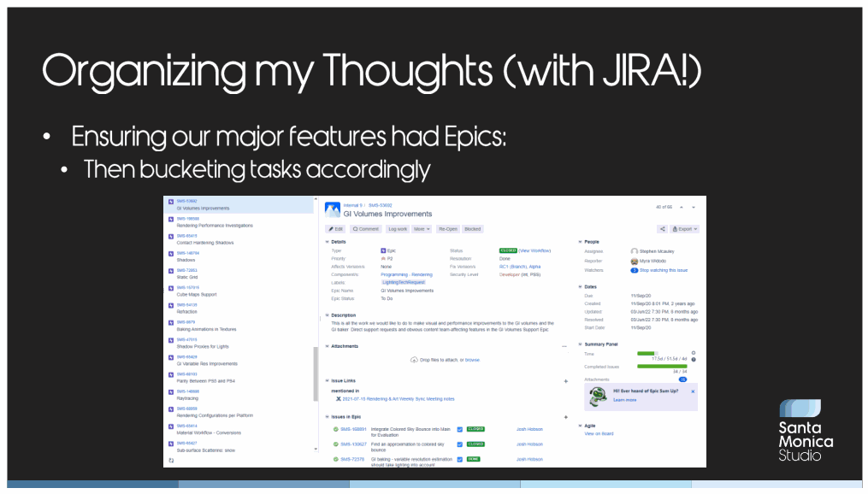Click the epic icon beside Raytracing issue

click(171, 392)
